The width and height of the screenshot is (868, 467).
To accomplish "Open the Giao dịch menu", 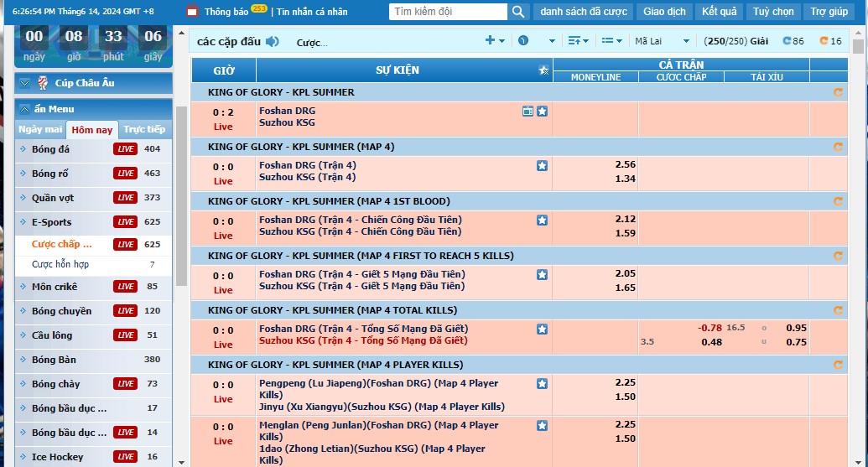I will click(664, 12).
